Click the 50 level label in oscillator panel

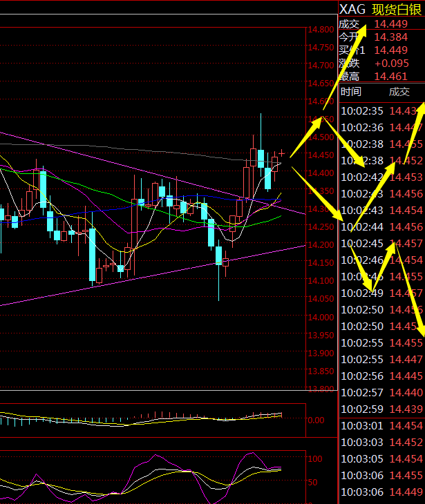click(313, 482)
